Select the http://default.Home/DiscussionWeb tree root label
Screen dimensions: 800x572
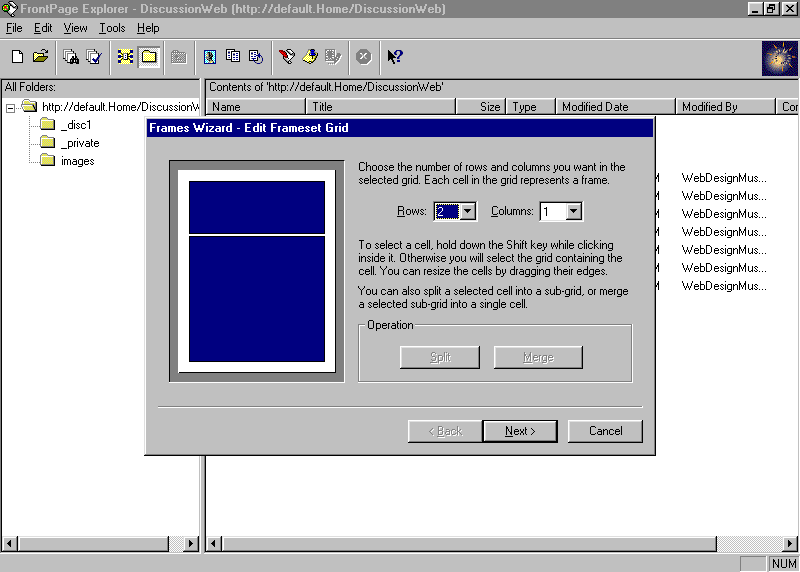[x=120, y=107]
